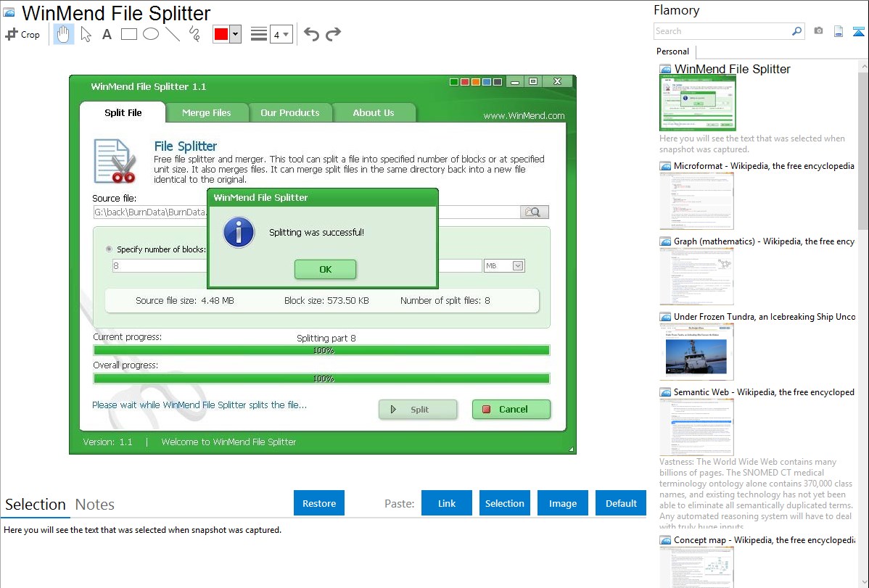Open the WinMend File Splitter snapshot thumbnail

pos(697,103)
